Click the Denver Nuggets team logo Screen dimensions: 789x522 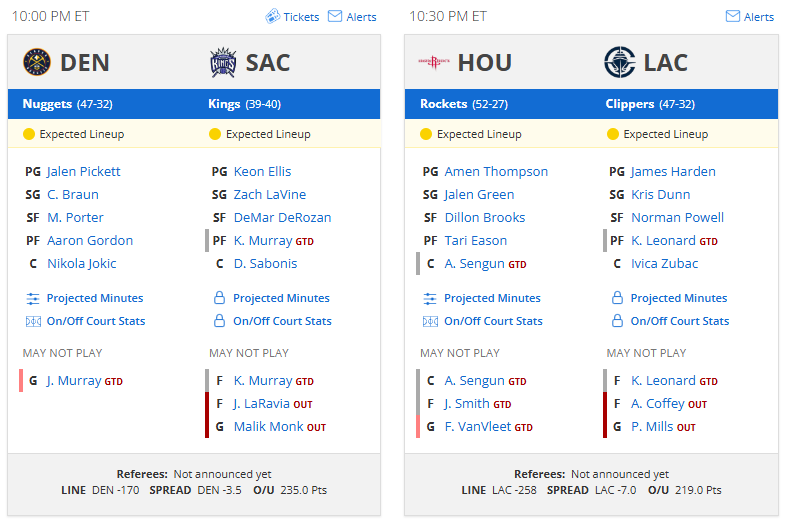coord(37,62)
